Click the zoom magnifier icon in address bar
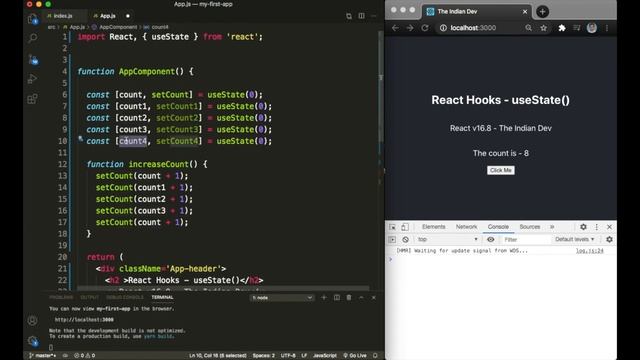 coord(529,28)
